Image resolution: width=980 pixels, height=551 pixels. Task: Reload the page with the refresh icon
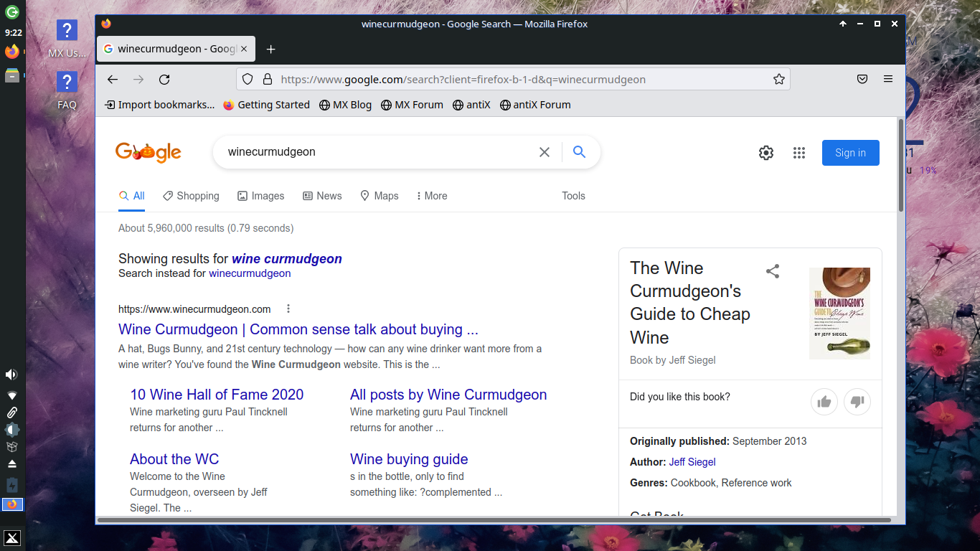tap(164, 80)
